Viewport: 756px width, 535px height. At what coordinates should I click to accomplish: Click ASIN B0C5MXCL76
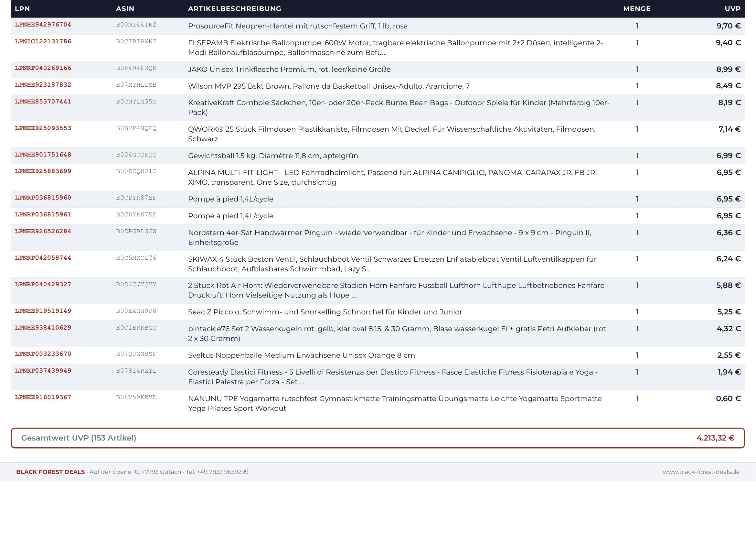(x=136, y=258)
